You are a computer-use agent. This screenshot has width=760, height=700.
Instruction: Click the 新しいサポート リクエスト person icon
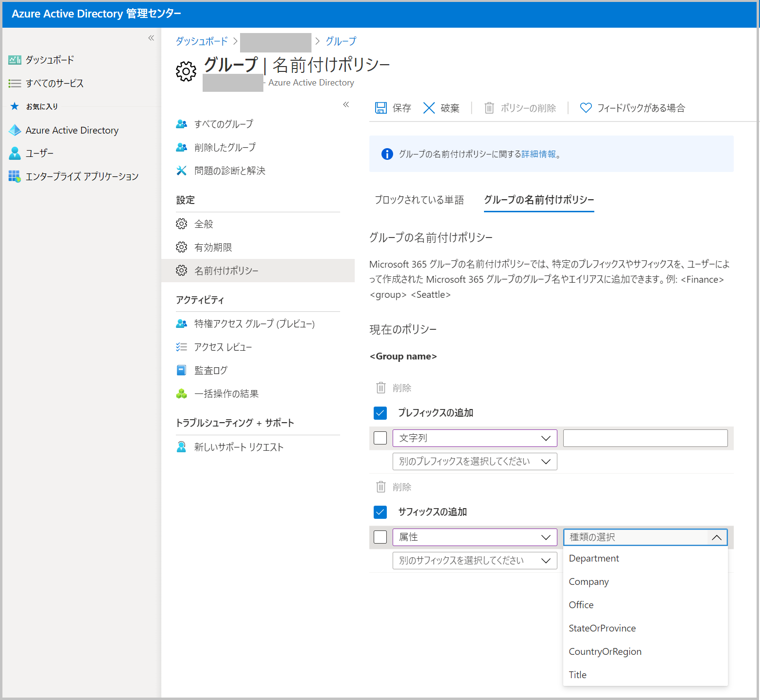[181, 447]
